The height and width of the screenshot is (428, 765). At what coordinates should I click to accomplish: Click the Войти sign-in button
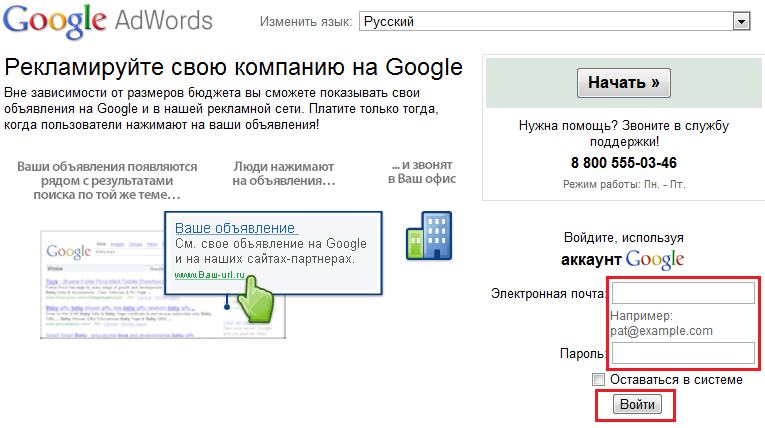click(637, 405)
